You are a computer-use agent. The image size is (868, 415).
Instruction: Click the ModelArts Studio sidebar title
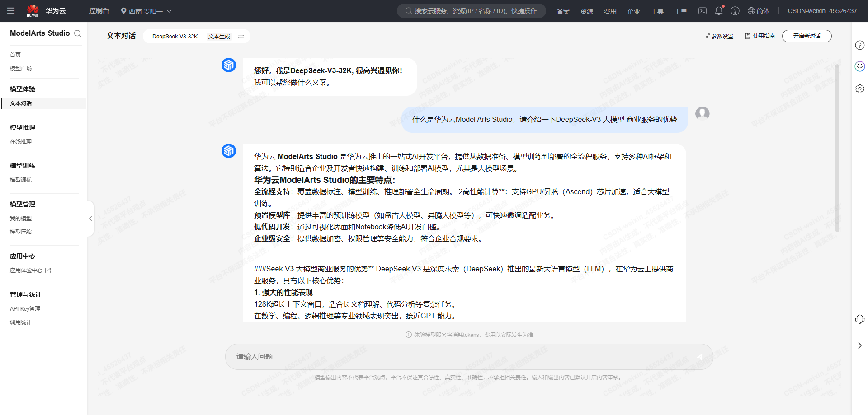pos(40,33)
